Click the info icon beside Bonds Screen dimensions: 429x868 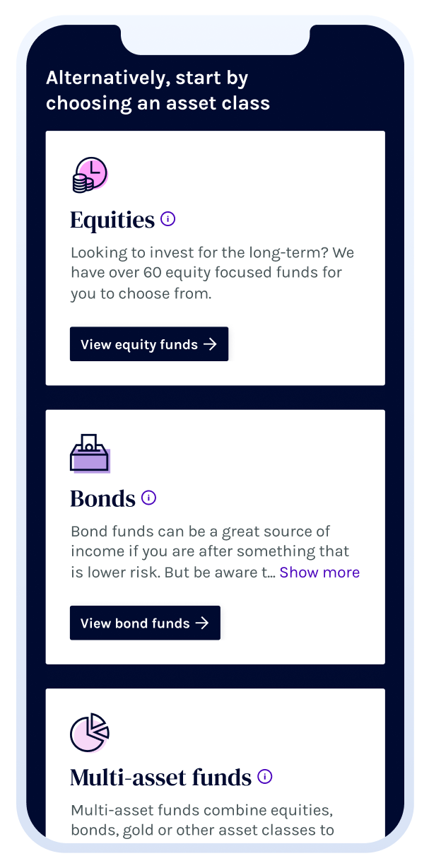click(148, 498)
